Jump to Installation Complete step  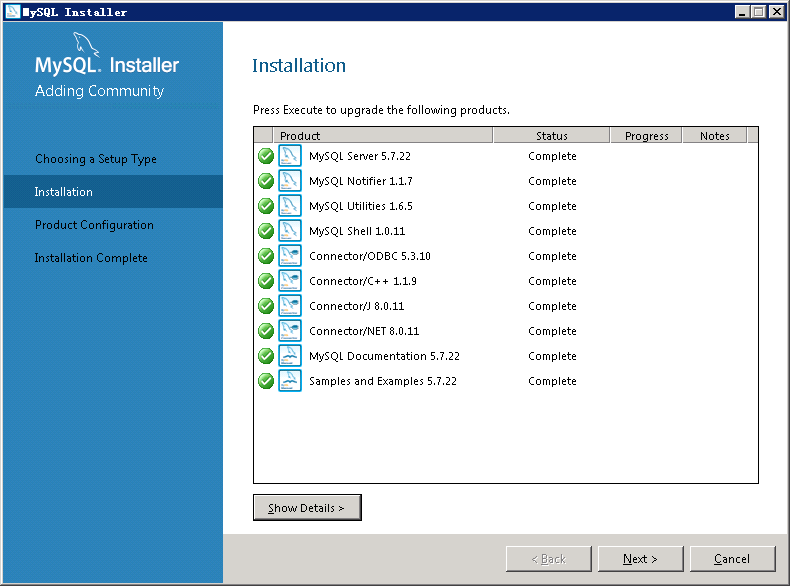91,258
